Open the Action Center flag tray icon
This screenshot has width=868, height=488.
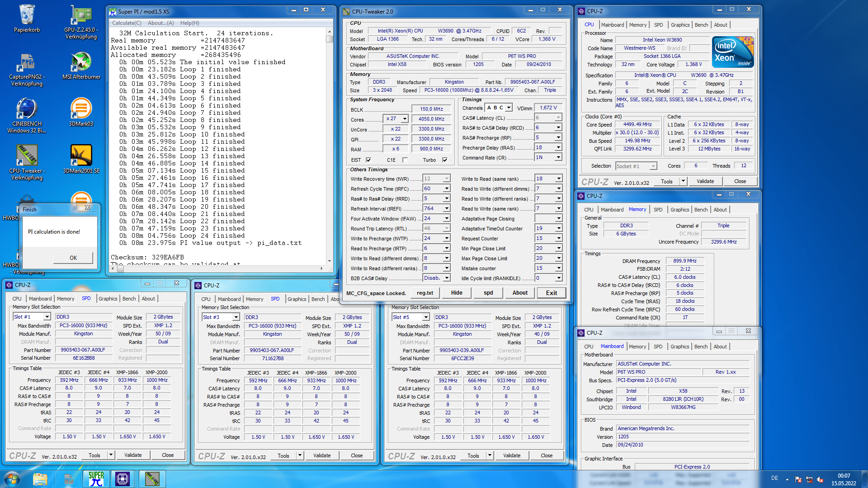[x=798, y=479]
